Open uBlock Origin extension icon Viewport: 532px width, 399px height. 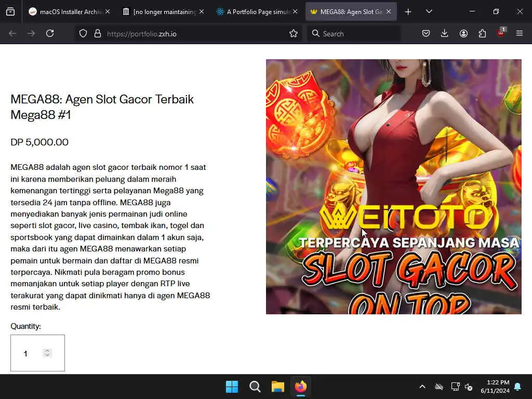click(x=501, y=33)
